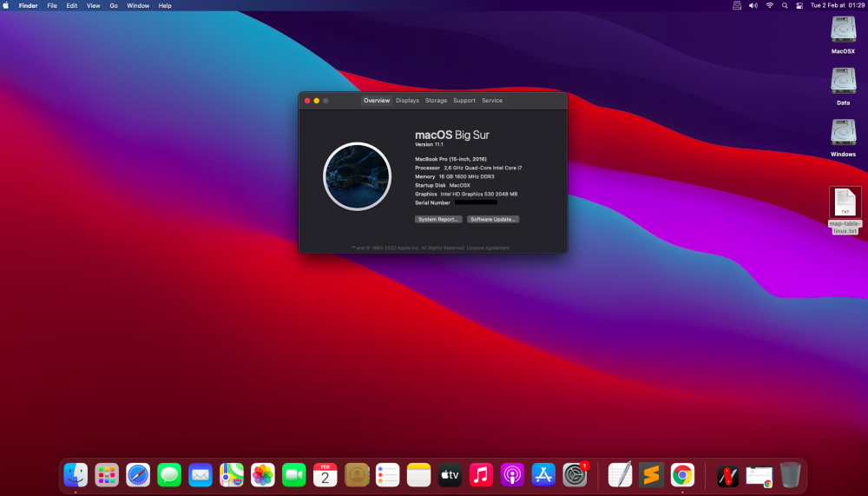The height and width of the screenshot is (496, 868).
Task: Open the Window menu
Action: pyautogui.click(x=138, y=5)
